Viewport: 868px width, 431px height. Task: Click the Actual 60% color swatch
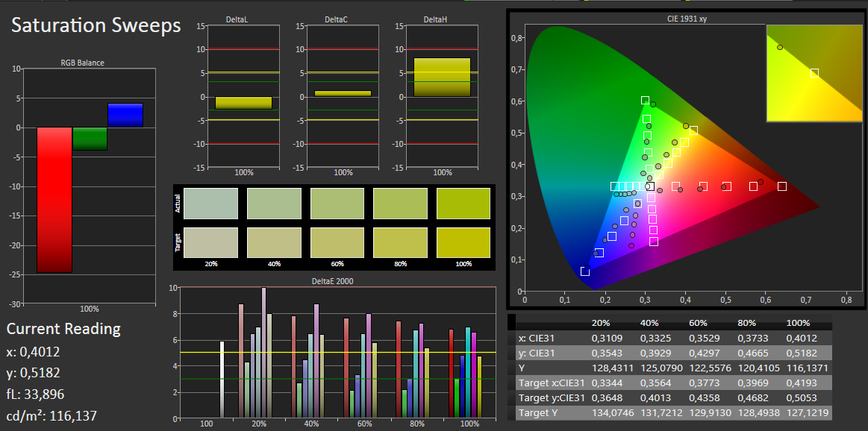(337, 204)
